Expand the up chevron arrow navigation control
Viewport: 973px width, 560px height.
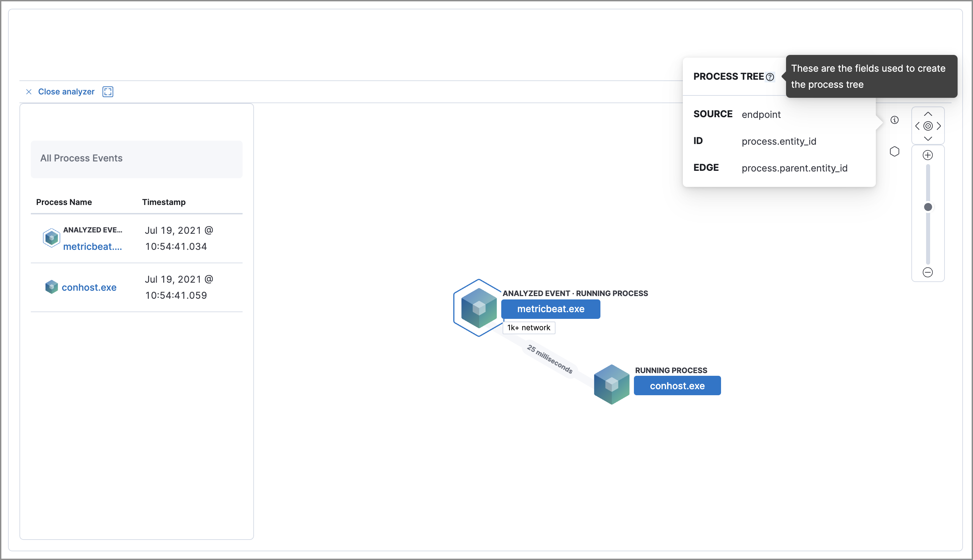coord(929,114)
